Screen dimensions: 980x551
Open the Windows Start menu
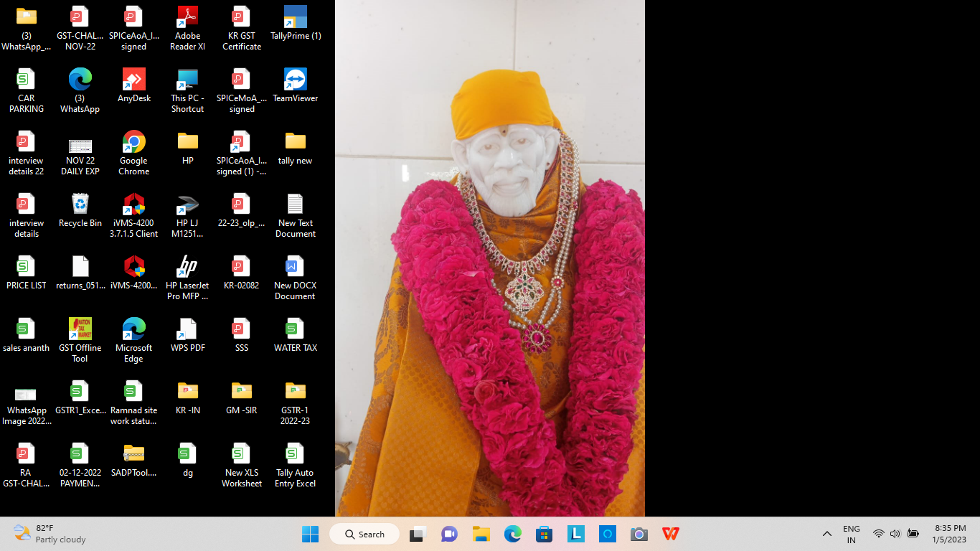[x=310, y=534]
